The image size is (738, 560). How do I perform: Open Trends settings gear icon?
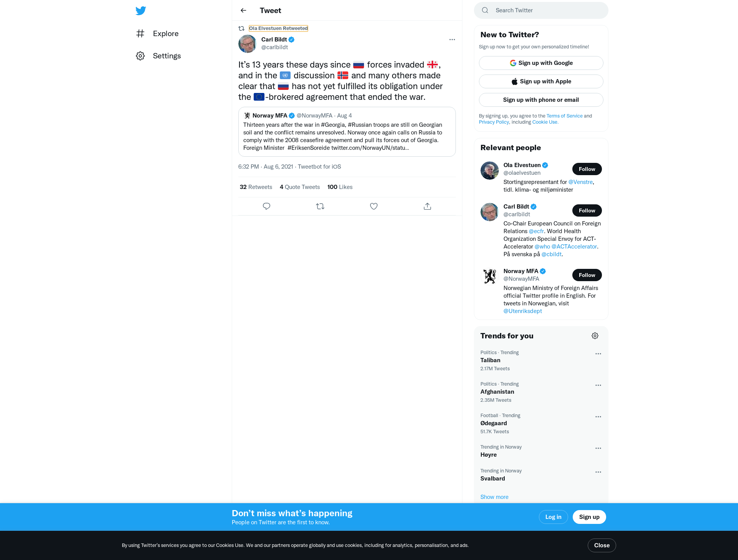pyautogui.click(x=595, y=336)
